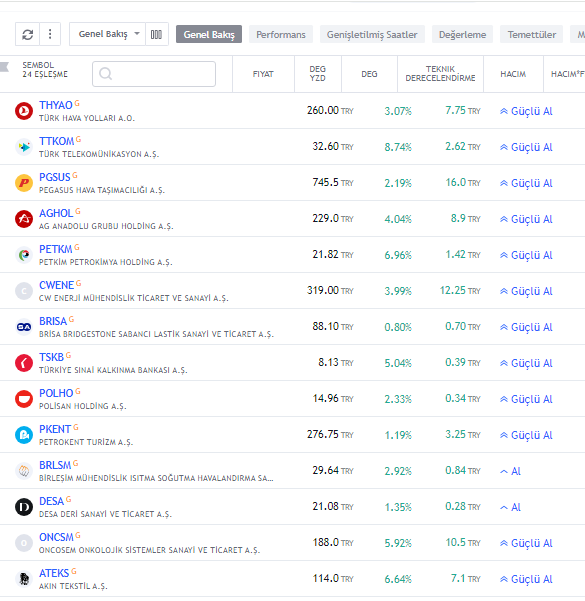Viewport: 585px width, 601px height.
Task: Switch to the Genel Bakış tab
Action: coord(209,34)
